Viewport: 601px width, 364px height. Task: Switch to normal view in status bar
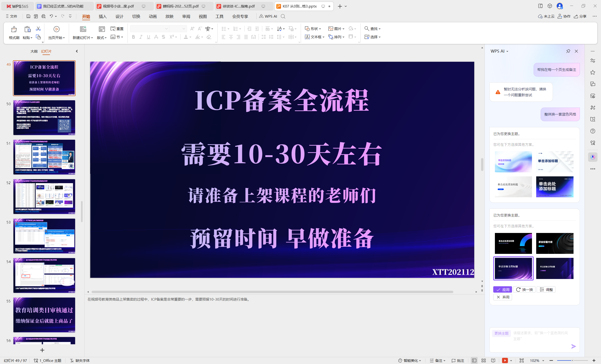[474, 360]
